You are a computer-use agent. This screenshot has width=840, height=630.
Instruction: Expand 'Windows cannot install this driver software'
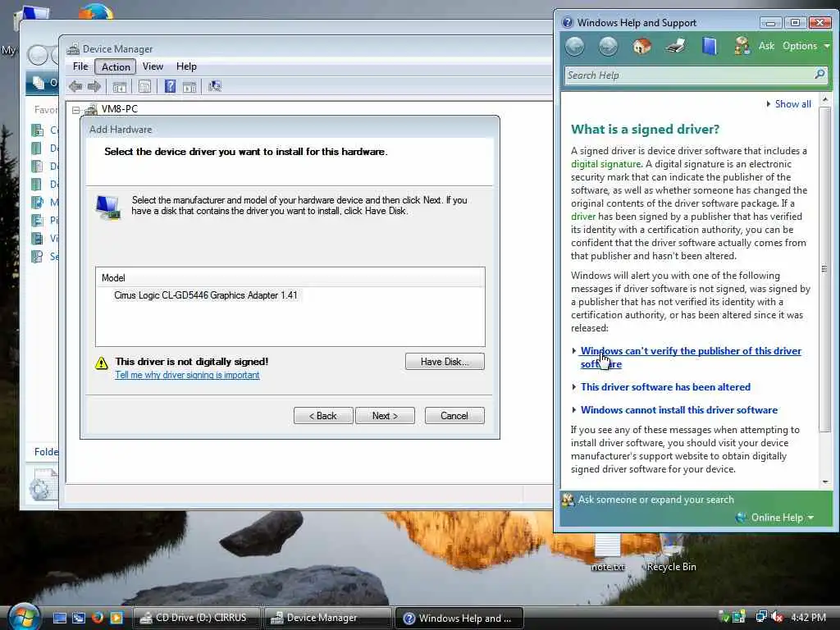(679, 410)
